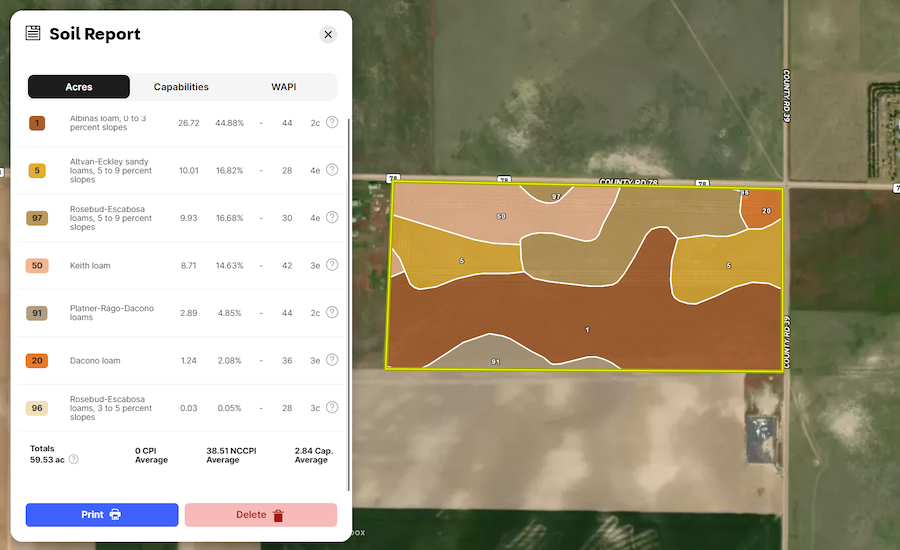
Task: Click help icon for Altvan-Eckley sandy loams
Action: coord(332,170)
